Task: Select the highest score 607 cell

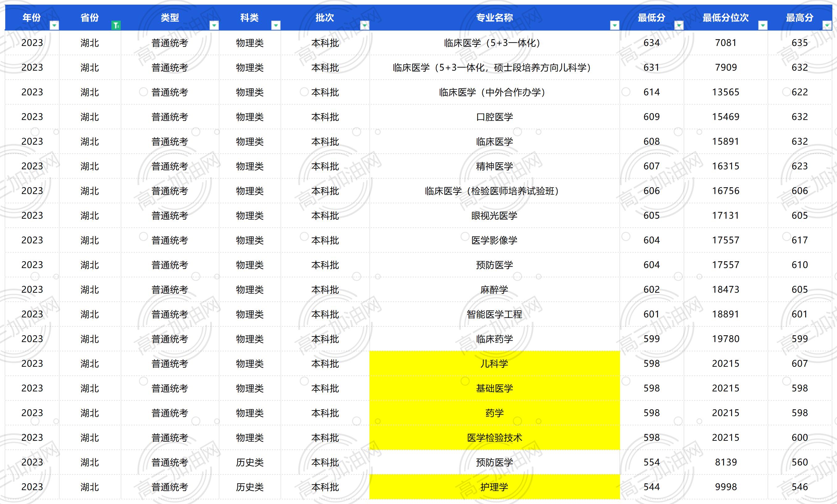Action: [x=800, y=363]
